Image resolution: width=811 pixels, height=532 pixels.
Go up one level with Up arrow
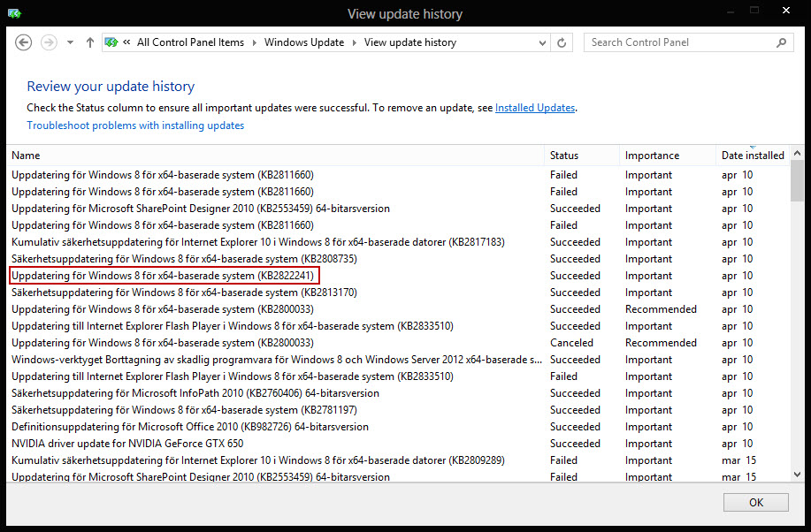[90, 42]
